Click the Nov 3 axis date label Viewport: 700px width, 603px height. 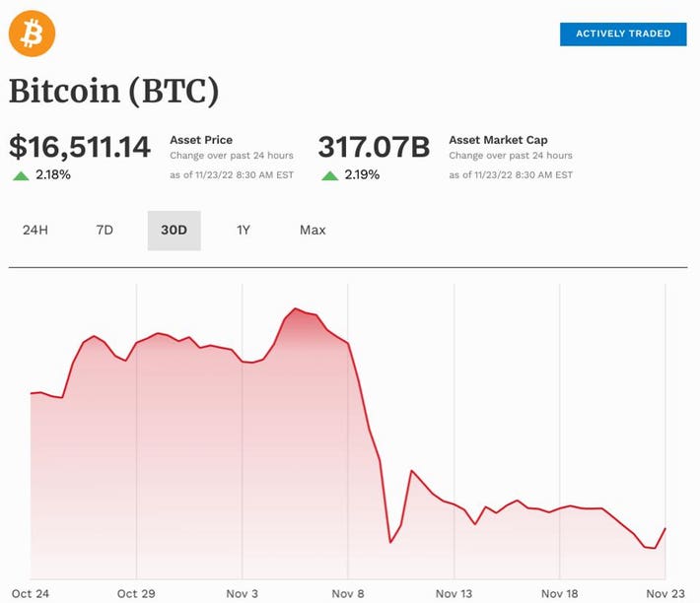pos(242,593)
